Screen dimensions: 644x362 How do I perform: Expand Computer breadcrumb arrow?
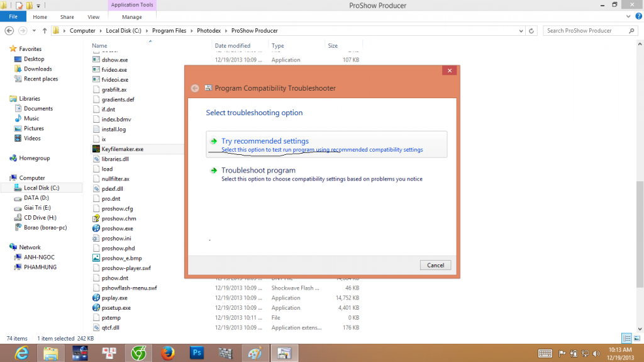click(101, 30)
